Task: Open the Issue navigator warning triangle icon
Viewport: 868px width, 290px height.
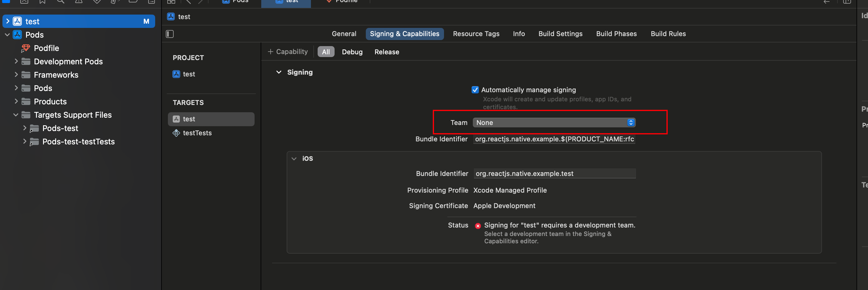Action: click(78, 1)
